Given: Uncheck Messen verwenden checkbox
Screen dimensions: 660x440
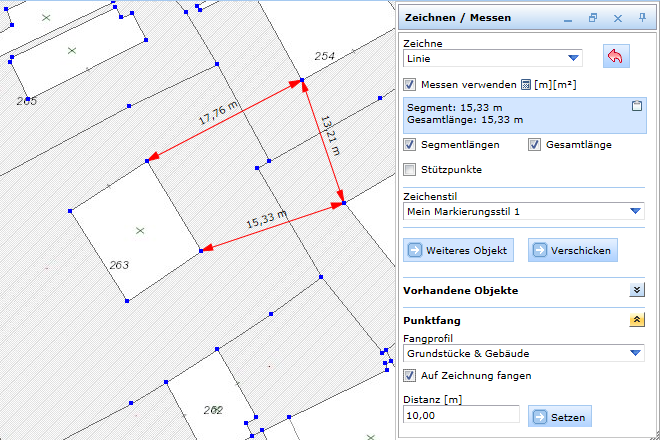Looking at the screenshot, I should pos(409,85).
